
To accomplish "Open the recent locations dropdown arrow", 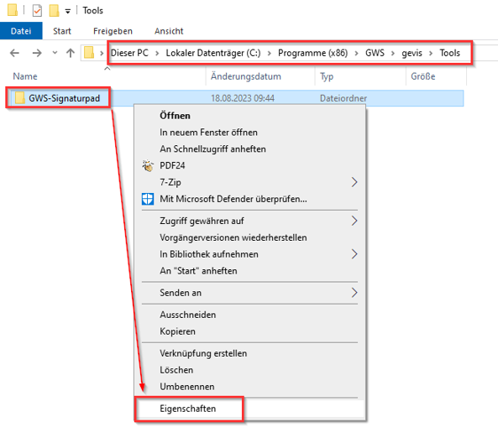I will [55, 53].
